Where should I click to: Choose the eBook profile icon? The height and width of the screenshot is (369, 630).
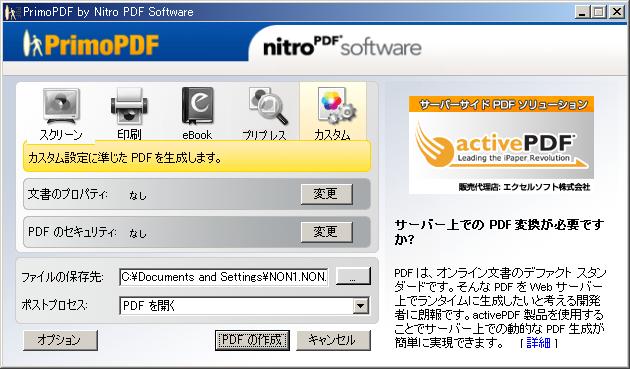point(197,106)
